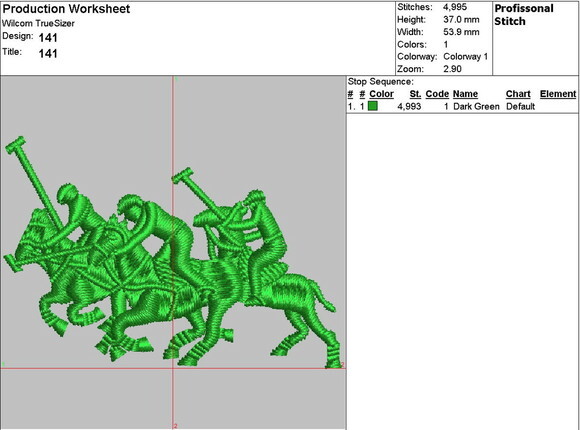This screenshot has width=580, height=430.
Task: Click the stitch count '4,993' in row 1
Action: (409, 107)
